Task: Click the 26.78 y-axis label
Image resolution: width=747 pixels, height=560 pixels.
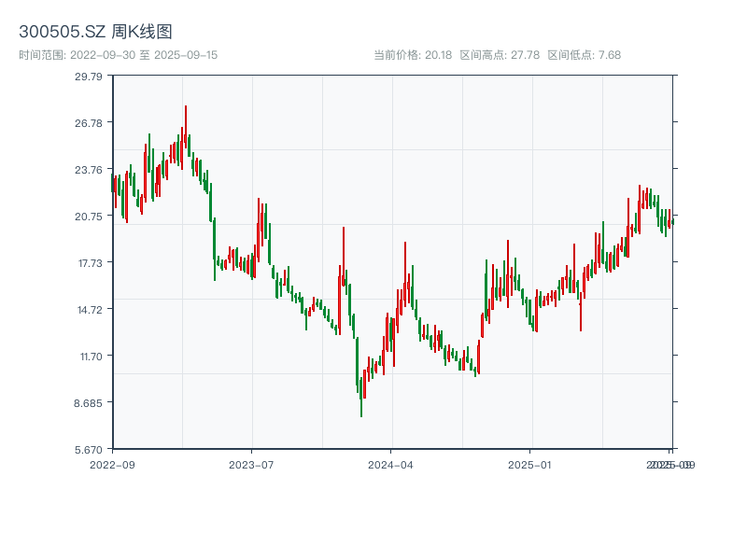Action: [x=89, y=123]
